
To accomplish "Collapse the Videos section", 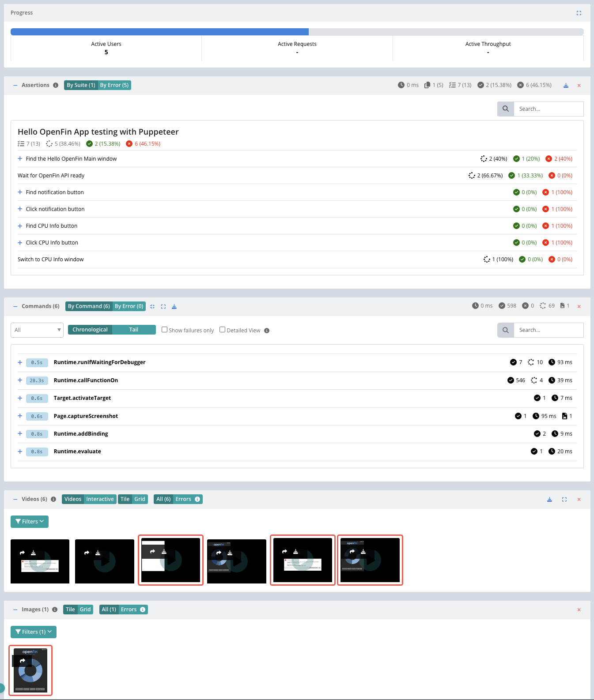I will (15, 499).
